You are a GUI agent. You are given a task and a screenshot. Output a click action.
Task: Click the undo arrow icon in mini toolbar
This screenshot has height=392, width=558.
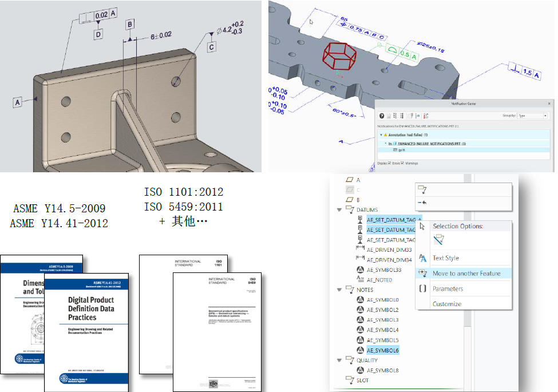click(x=422, y=203)
